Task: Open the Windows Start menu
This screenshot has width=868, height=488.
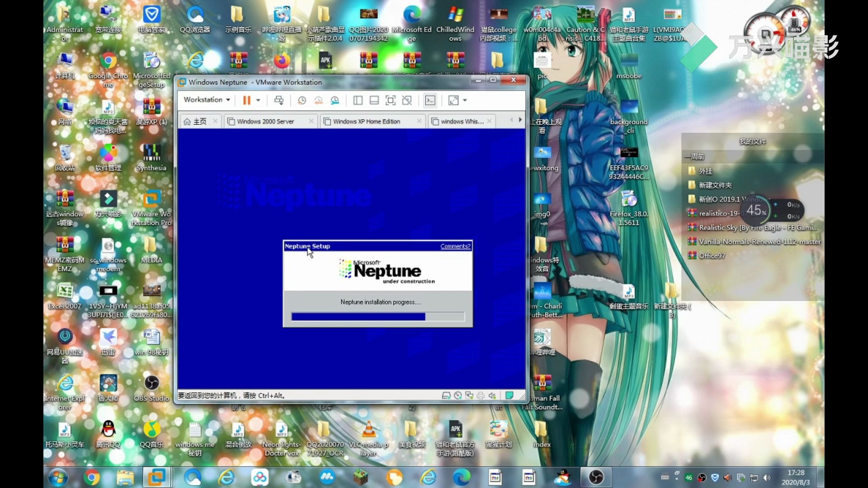Action: coord(58,478)
